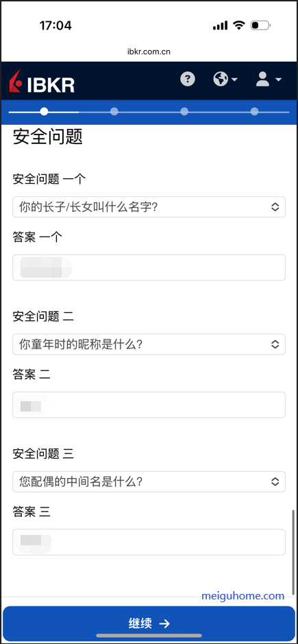Click the 继续 continue button
298x644 pixels.
pos(149,624)
